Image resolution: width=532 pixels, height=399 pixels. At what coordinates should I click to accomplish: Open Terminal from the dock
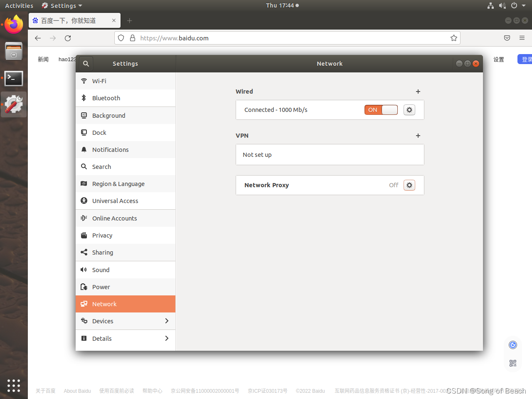tap(14, 78)
